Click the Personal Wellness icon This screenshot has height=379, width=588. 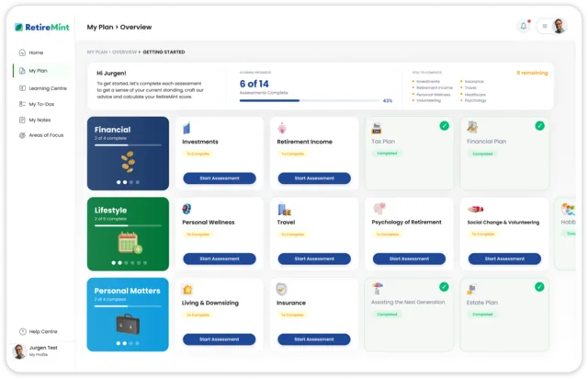click(187, 209)
